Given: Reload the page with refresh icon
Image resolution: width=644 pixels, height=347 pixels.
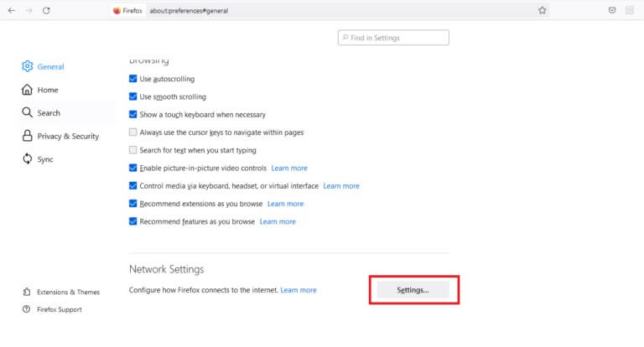Looking at the screenshot, I should pos(46,11).
